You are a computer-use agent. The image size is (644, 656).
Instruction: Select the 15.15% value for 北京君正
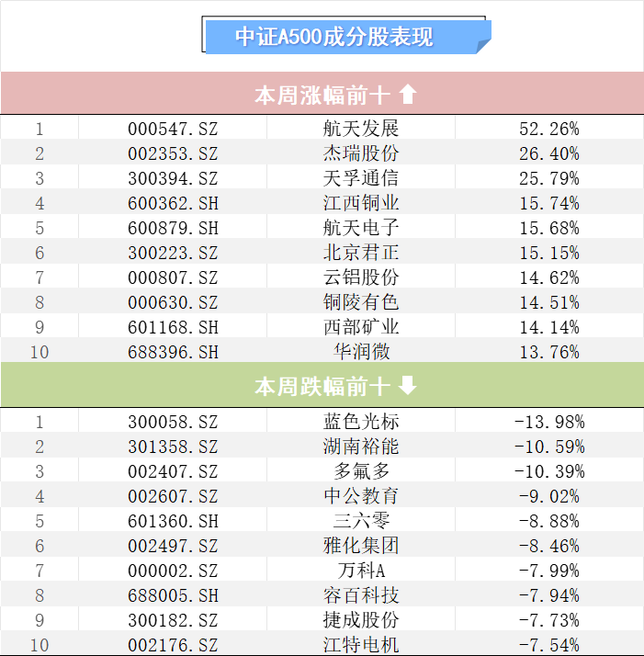(x=549, y=253)
